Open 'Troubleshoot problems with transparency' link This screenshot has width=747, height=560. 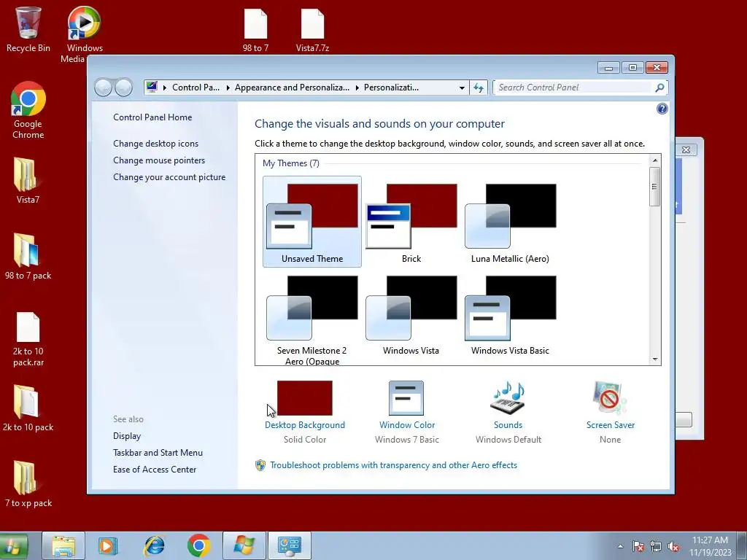click(393, 465)
